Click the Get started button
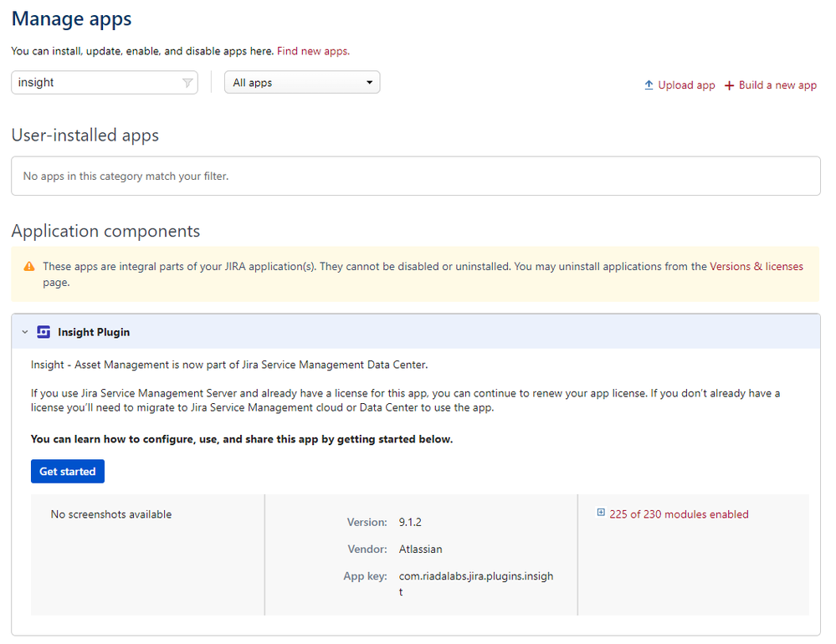 point(68,472)
